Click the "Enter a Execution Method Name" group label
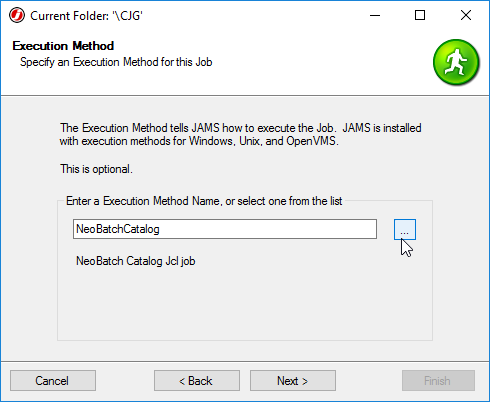 tap(204, 201)
